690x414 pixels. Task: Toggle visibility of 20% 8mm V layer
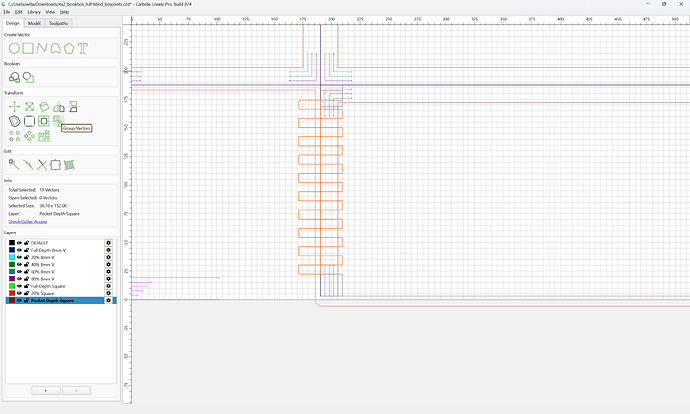[x=19, y=257]
